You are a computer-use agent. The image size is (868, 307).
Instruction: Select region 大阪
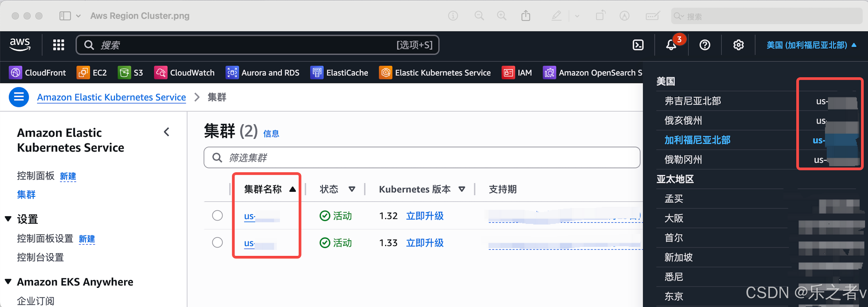coord(674,218)
